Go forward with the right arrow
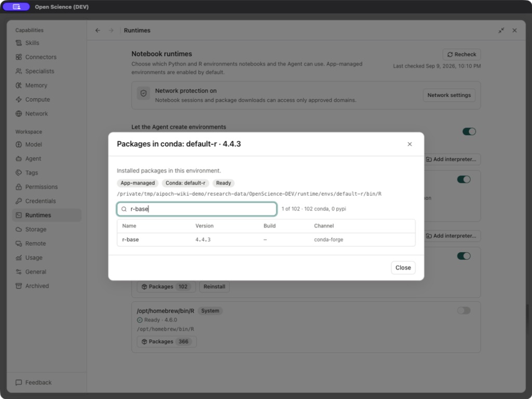The image size is (532, 399). click(111, 30)
